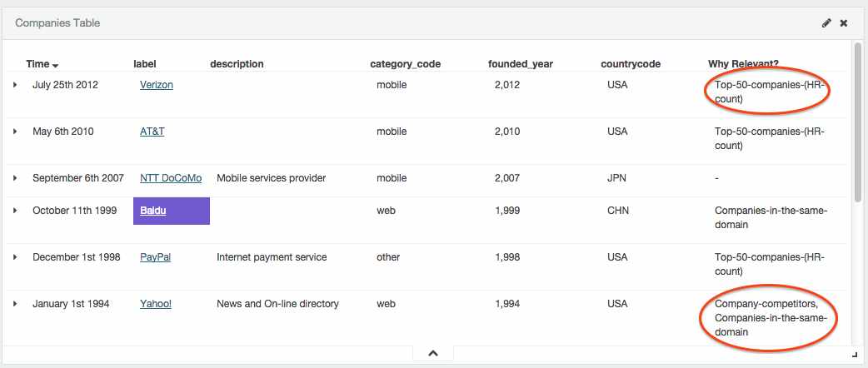Click the pencil edit icon in panel header
The image size is (868, 368).
(x=826, y=23)
